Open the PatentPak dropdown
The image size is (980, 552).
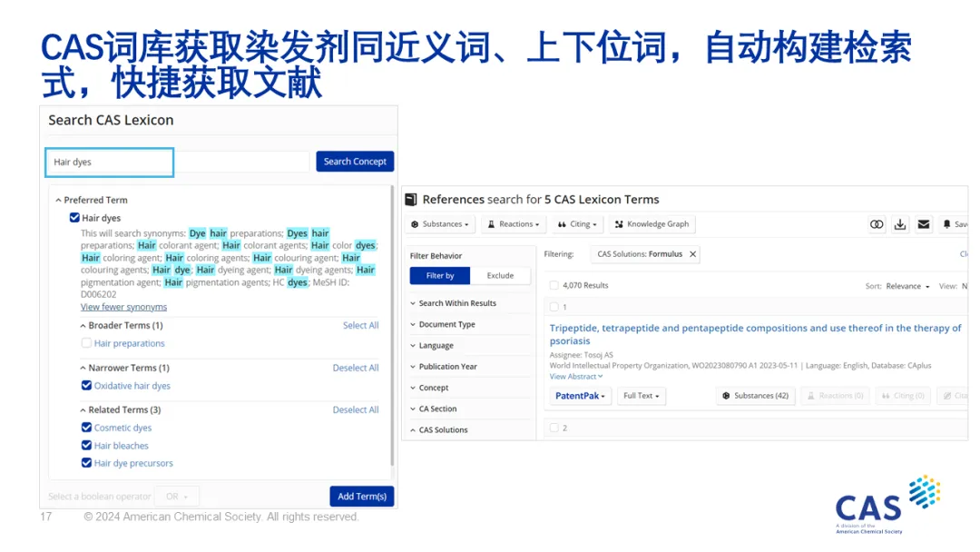pyautogui.click(x=580, y=396)
